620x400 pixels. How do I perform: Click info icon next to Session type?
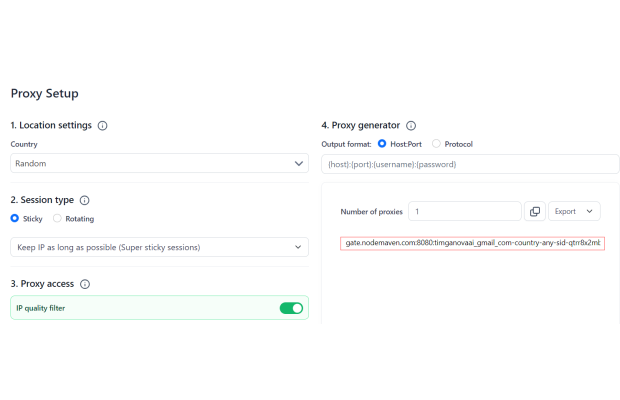click(x=84, y=200)
